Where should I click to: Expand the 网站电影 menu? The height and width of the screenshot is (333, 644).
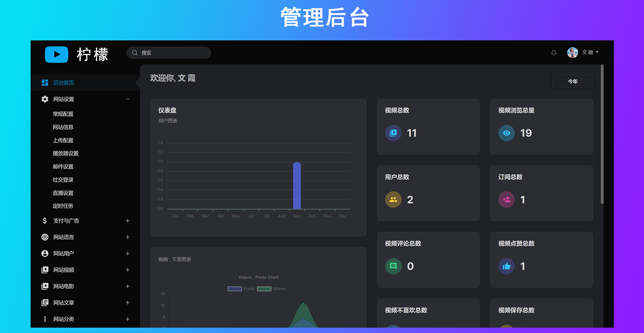(x=128, y=286)
